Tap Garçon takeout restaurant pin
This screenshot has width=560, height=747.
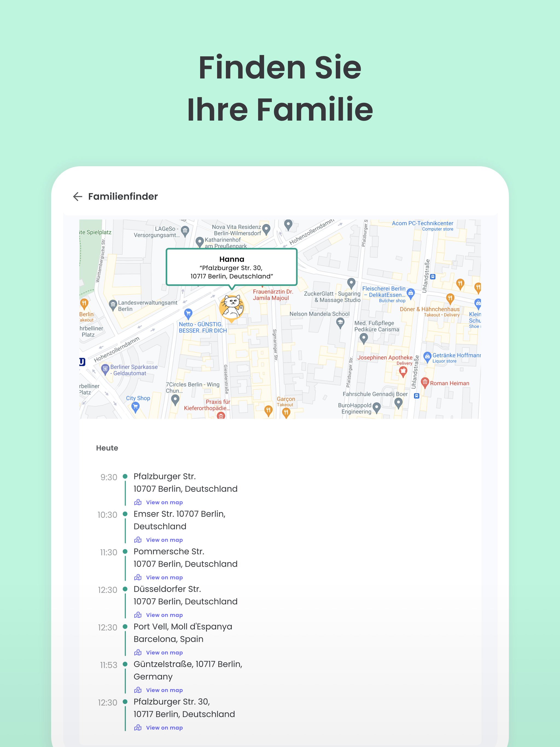click(286, 413)
